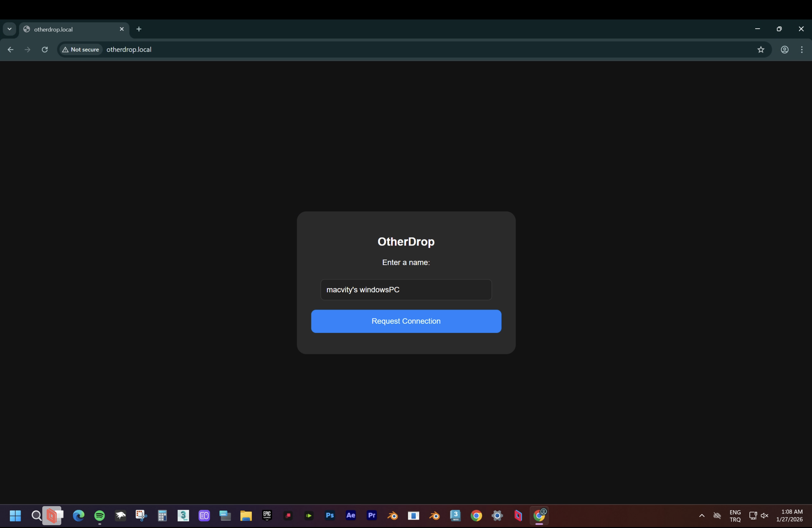The image size is (812, 528).
Task: Toggle the cast display icon in the tray
Action: point(753,516)
